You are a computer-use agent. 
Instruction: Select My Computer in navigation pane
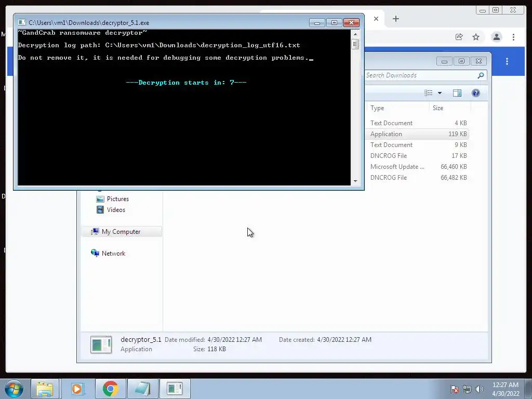121,232
